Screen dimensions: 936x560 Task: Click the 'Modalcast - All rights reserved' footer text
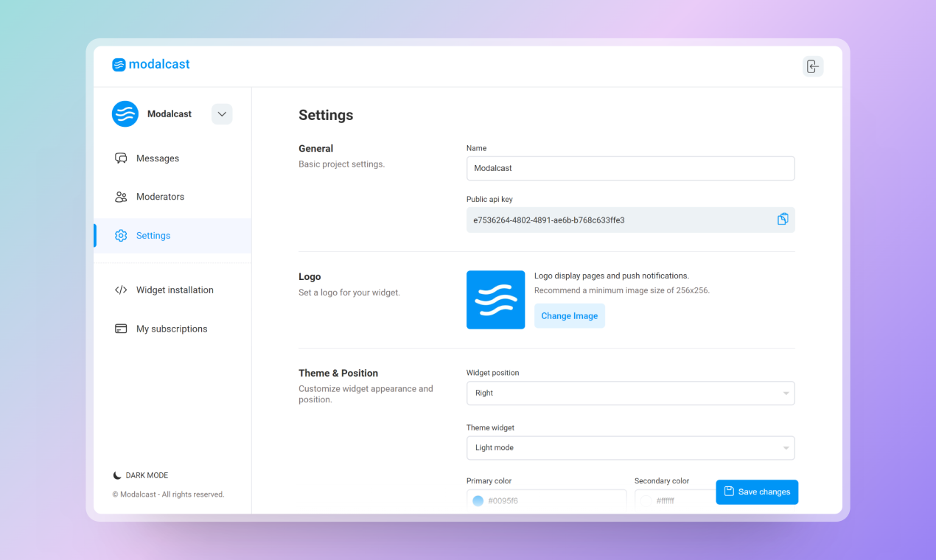click(x=168, y=494)
